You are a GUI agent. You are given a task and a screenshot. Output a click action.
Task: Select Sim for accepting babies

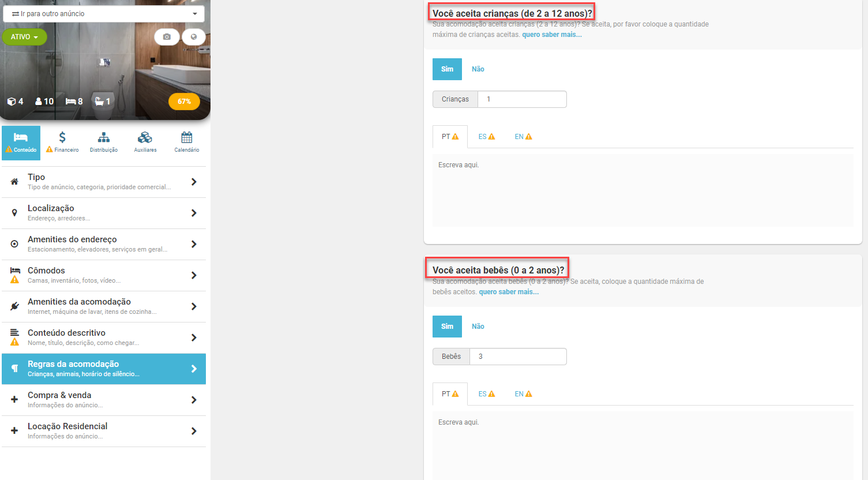point(447,327)
